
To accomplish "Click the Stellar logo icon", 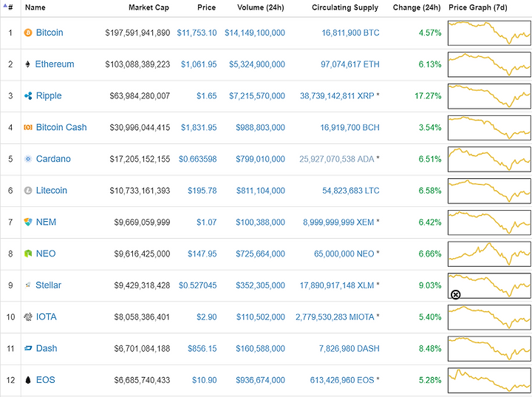I will coord(28,285).
